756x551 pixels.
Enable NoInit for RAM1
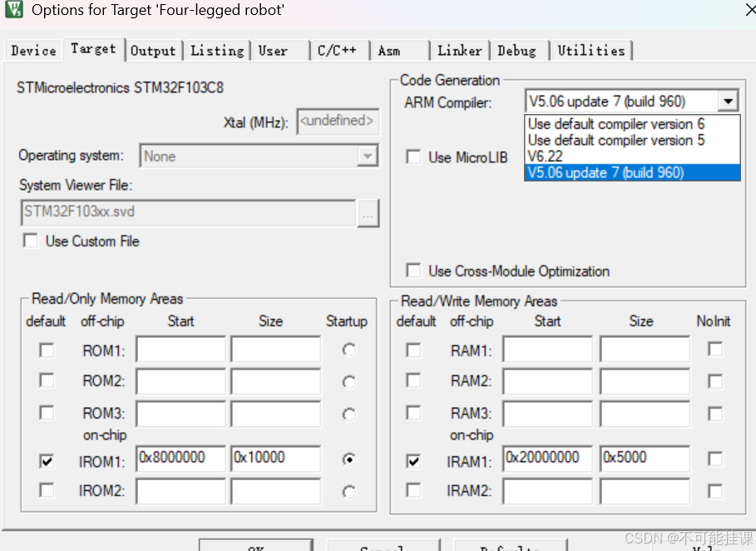[x=715, y=349]
